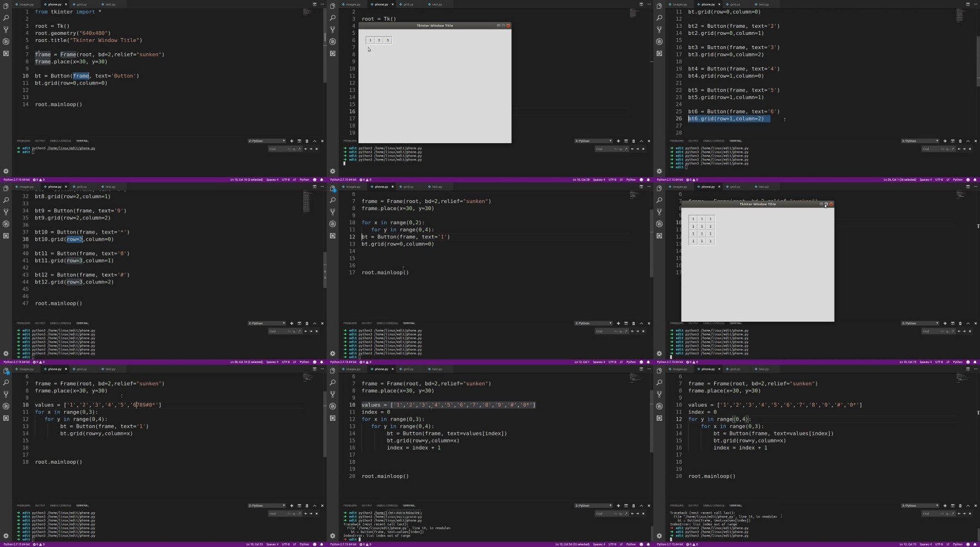Image resolution: width=980 pixels, height=547 pixels.
Task: Switch to test.py tab in text='Button' panel
Action: pos(110,4)
